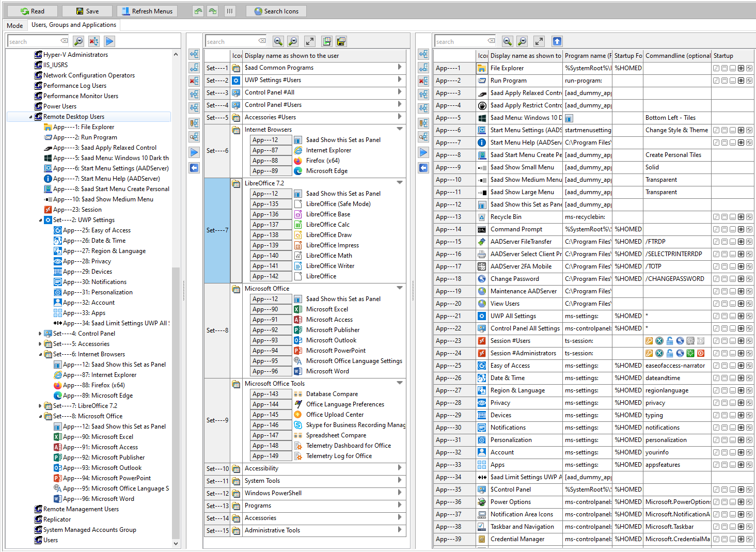Click the green redo arrow in top toolbar
The height and width of the screenshot is (552, 756).
tap(213, 11)
